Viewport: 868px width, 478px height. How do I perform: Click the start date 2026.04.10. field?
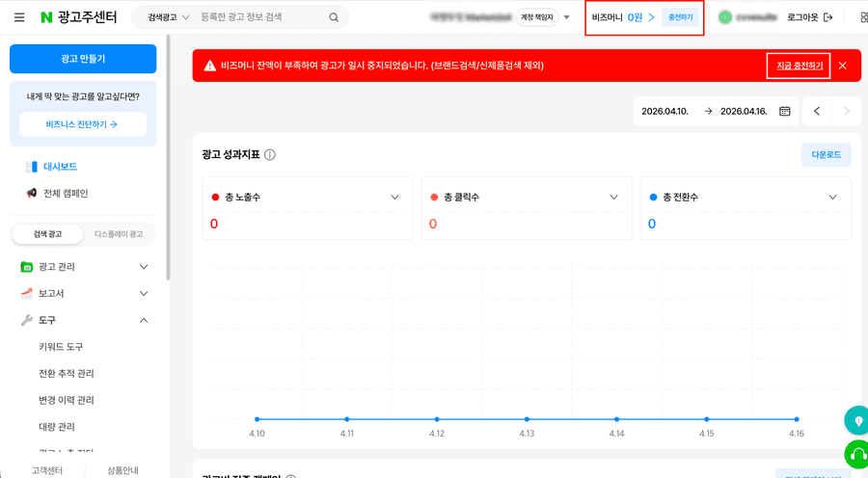point(665,111)
